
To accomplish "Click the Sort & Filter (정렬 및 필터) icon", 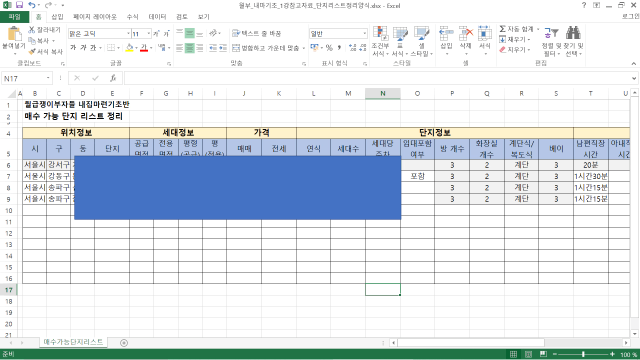I will pos(551,33).
